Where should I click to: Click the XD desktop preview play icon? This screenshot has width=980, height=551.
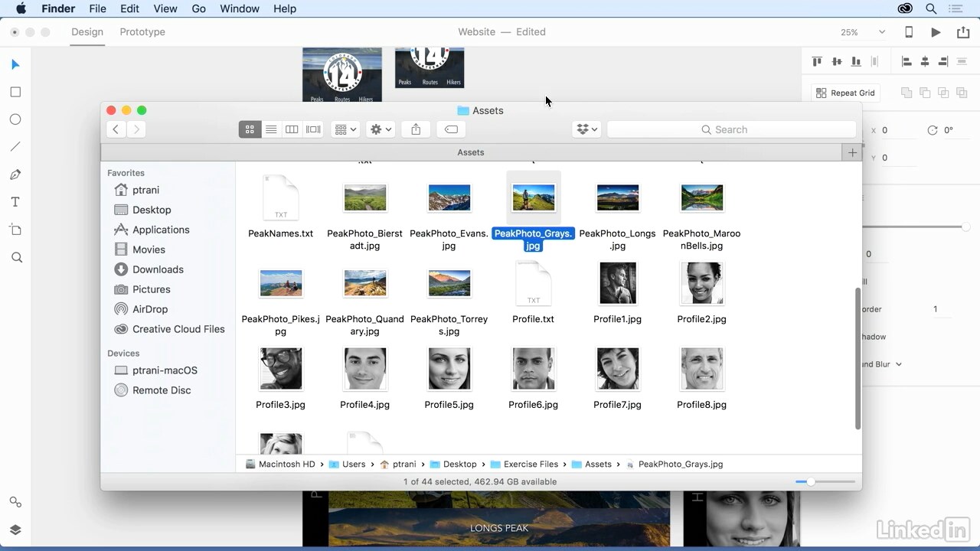936,32
